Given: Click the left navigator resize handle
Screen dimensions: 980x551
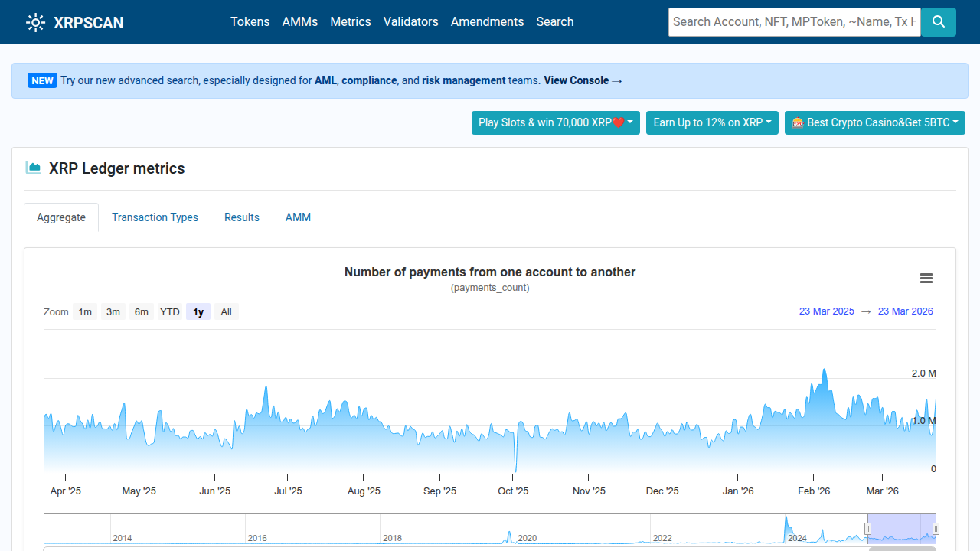Looking at the screenshot, I should [868, 528].
